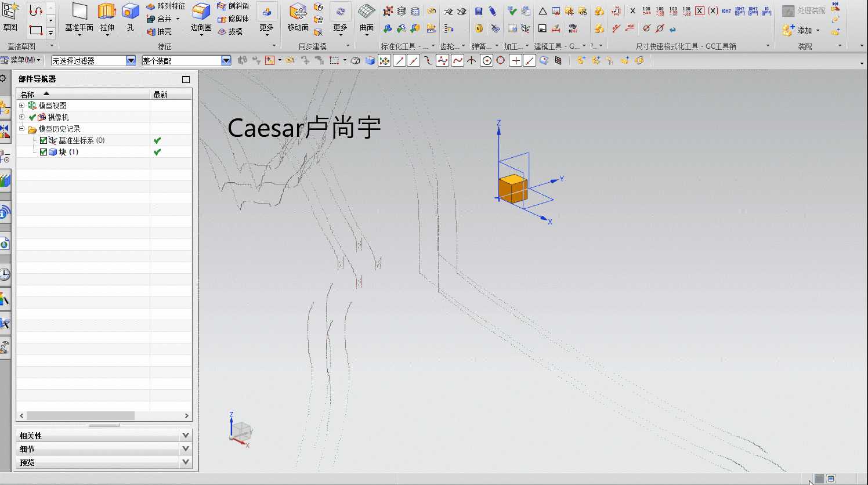Image resolution: width=868 pixels, height=485 pixels.
Task: Uncheck the 基准坐标系 (0) checkbox
Action: [x=44, y=140]
